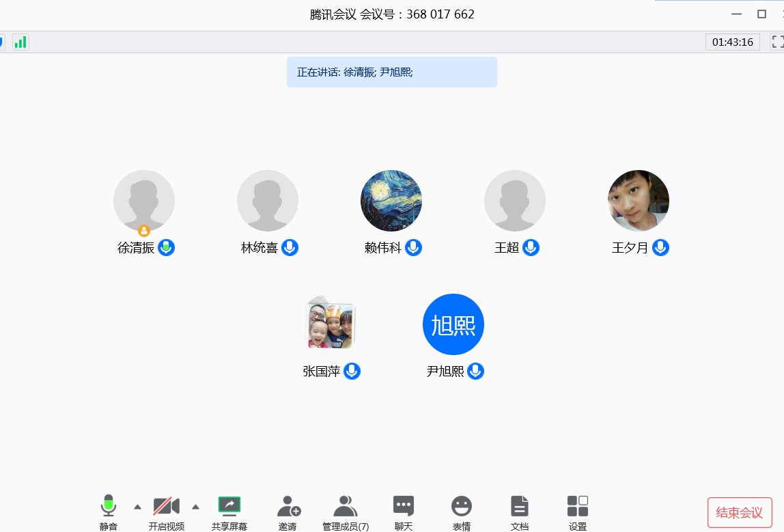The height and width of the screenshot is (532, 784).
Task: Expand audio options arrow beside 静音
Action: tap(137, 507)
